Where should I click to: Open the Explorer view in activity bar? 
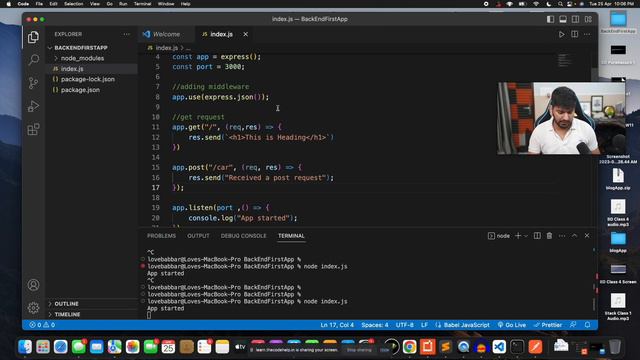[33, 37]
